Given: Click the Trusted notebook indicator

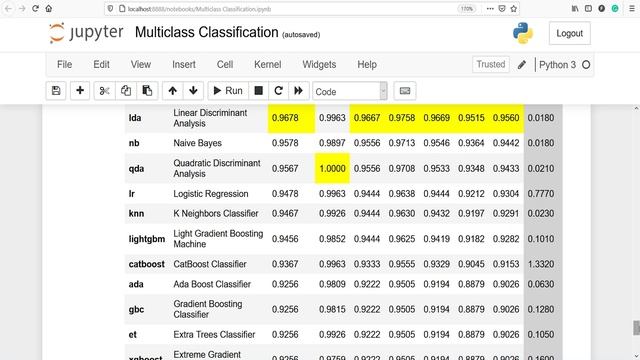Looking at the screenshot, I should tap(491, 64).
